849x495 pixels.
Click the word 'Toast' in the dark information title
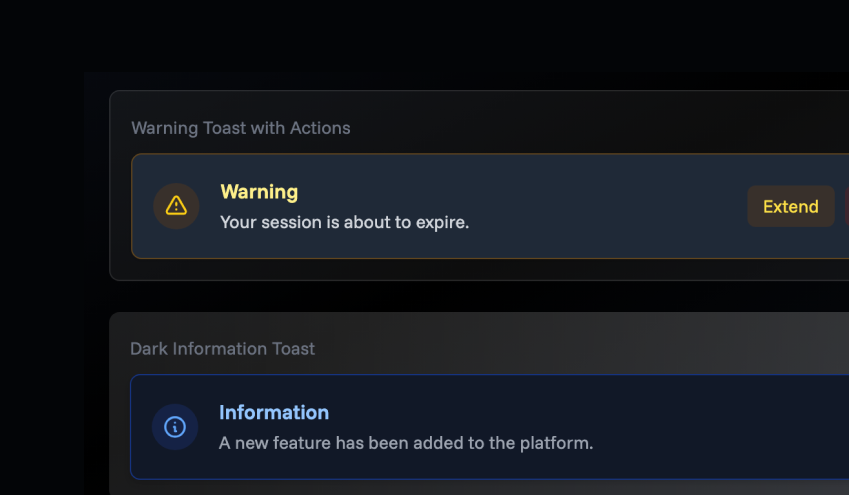tap(293, 349)
